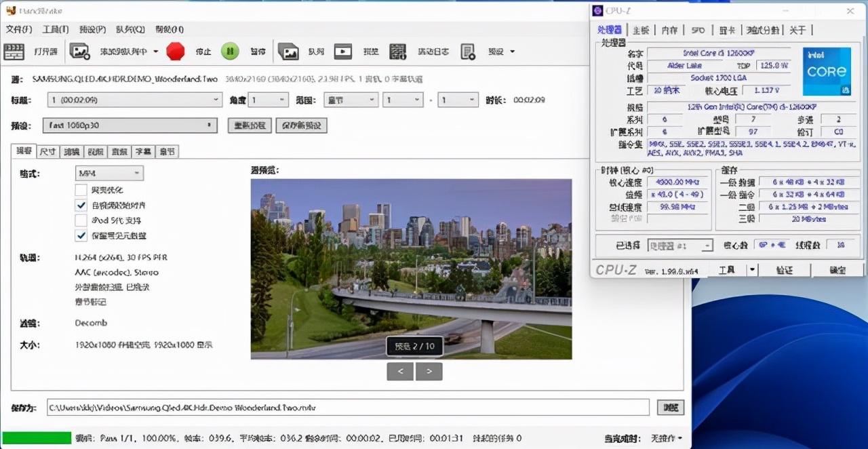868x449 pixels.
Task: Click the Open Source toolbar icon
Action: coord(27,51)
